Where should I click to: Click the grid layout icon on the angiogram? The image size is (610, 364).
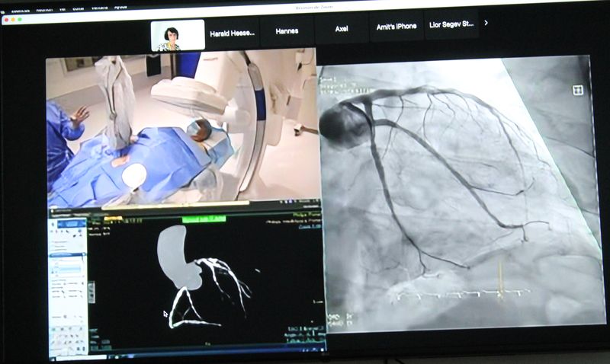click(578, 90)
